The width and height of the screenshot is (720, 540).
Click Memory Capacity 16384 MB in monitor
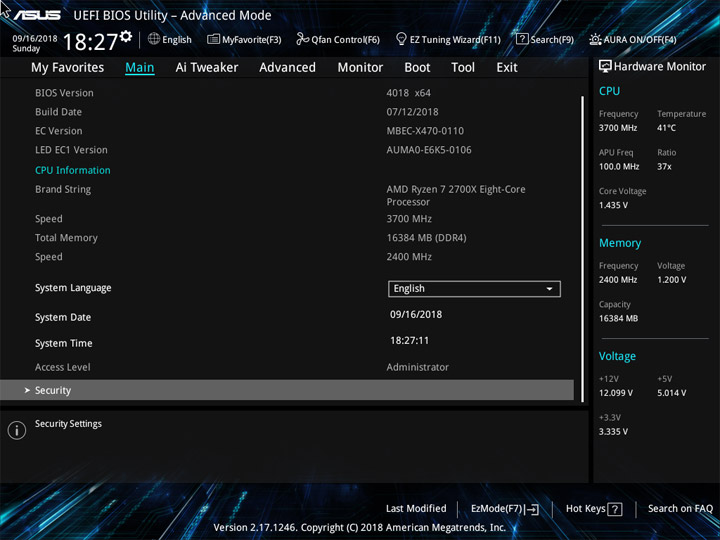[x=618, y=318]
